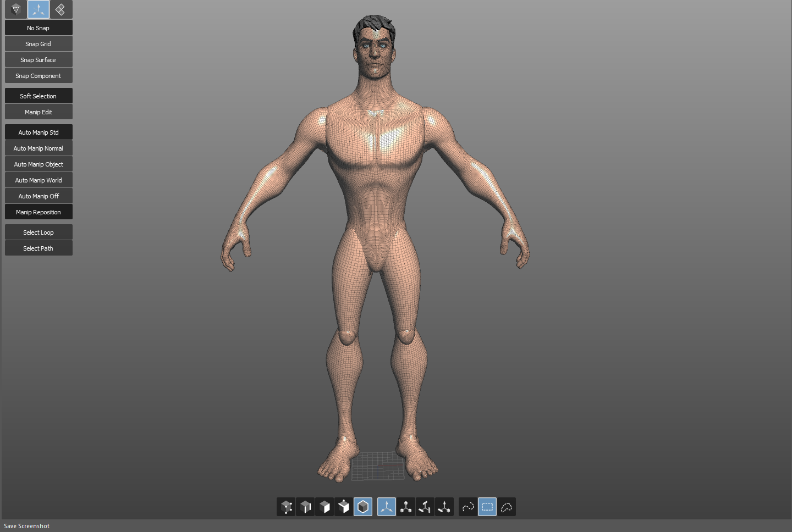Set Auto Manip Object mode
Image resolution: width=792 pixels, height=532 pixels.
38,164
